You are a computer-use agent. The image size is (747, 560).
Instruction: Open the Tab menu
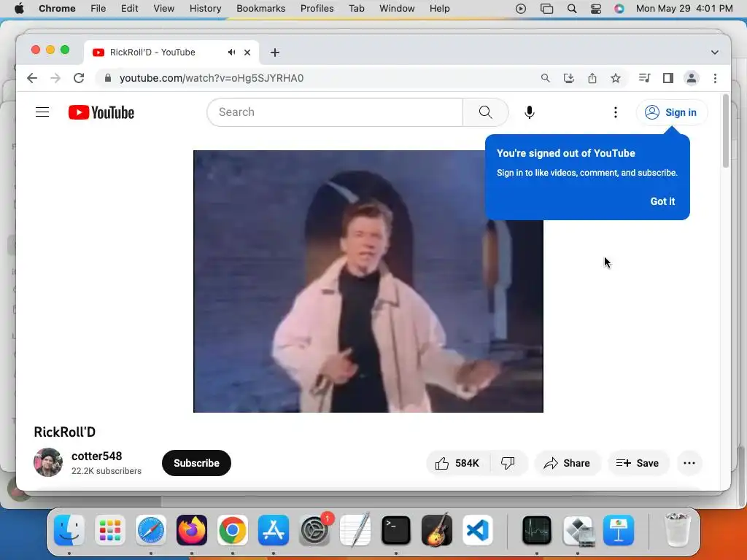[356, 9]
